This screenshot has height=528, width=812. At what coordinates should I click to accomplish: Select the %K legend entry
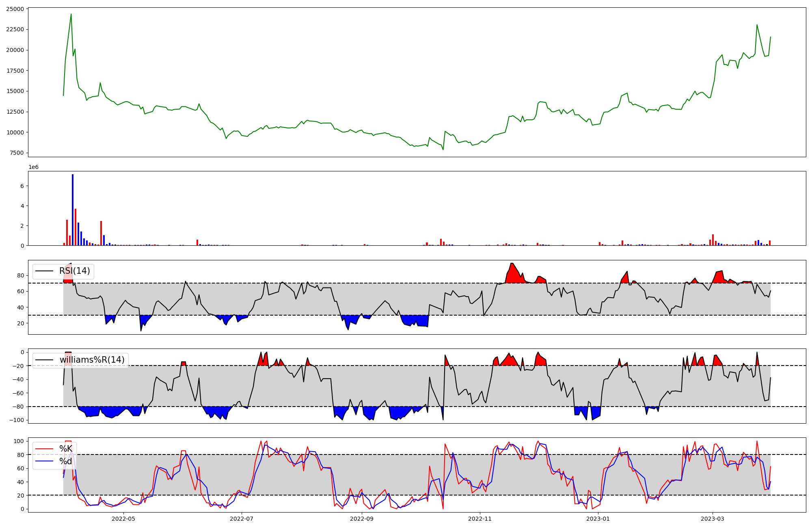[66, 449]
